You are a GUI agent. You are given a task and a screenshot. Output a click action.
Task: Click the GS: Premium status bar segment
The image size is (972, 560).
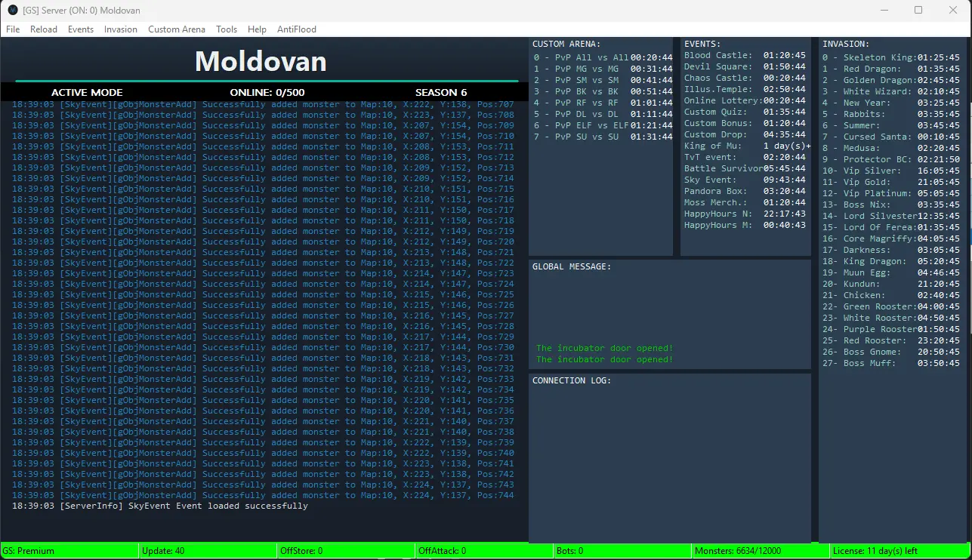pyautogui.click(x=69, y=551)
